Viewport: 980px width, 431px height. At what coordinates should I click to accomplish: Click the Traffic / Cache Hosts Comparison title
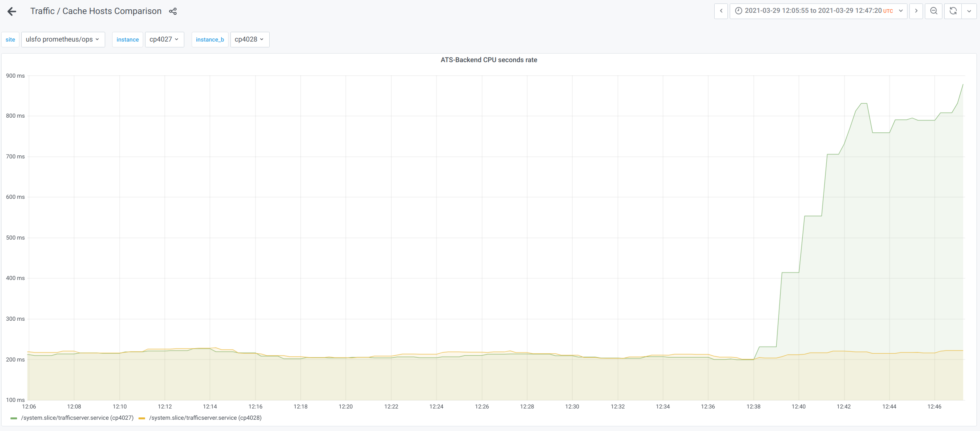[95, 11]
